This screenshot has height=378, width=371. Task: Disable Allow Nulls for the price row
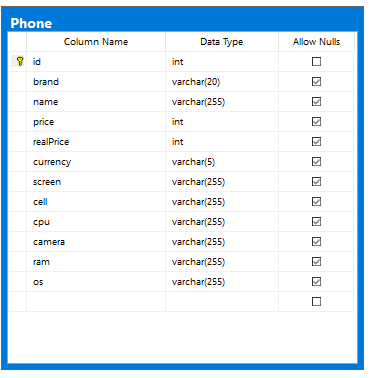316,121
